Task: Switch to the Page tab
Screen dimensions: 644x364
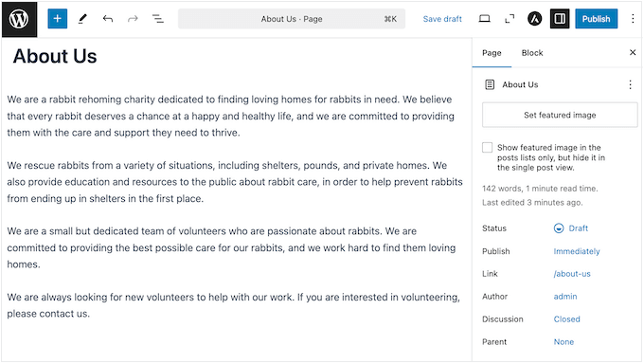Action: coord(492,53)
